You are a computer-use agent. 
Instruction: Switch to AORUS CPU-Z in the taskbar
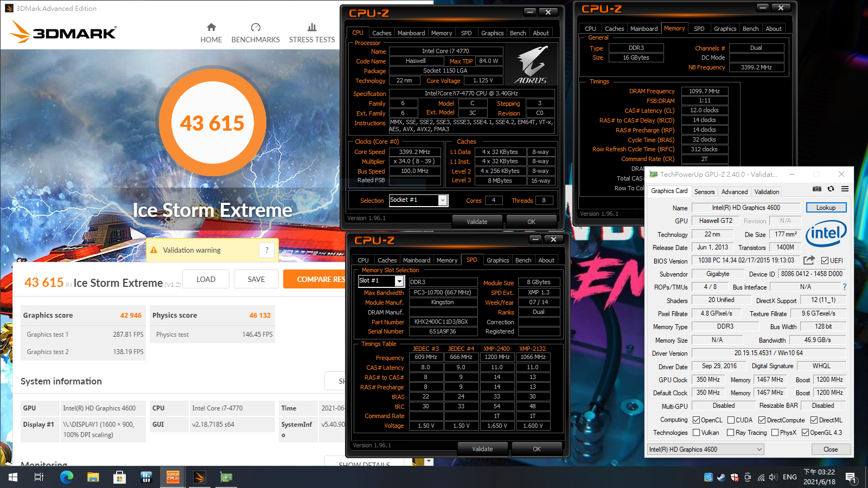tap(173, 477)
